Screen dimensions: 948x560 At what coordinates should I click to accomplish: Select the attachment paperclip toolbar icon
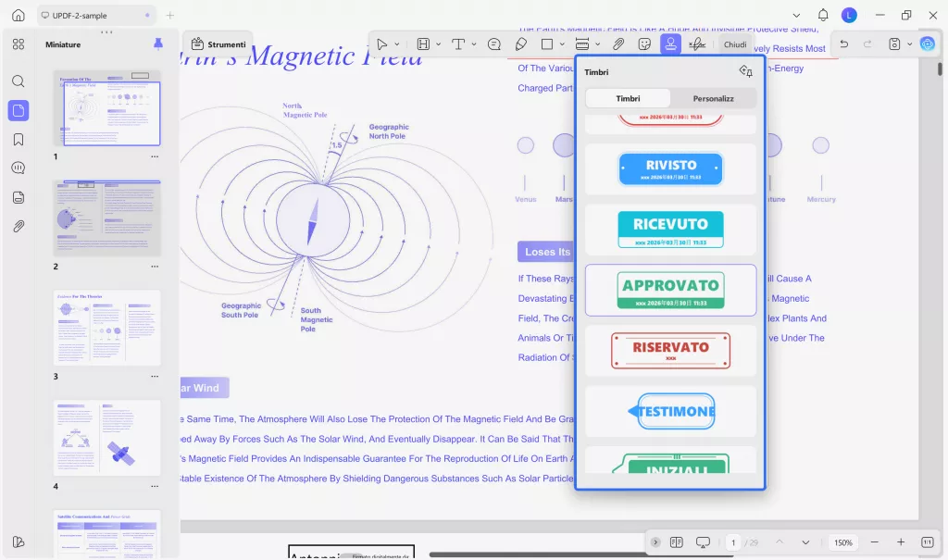[617, 44]
